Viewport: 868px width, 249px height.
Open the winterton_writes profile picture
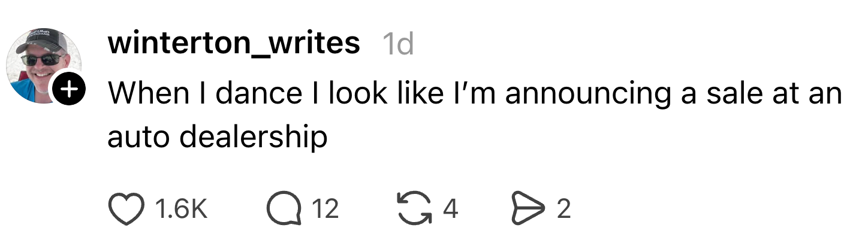[x=42, y=66]
